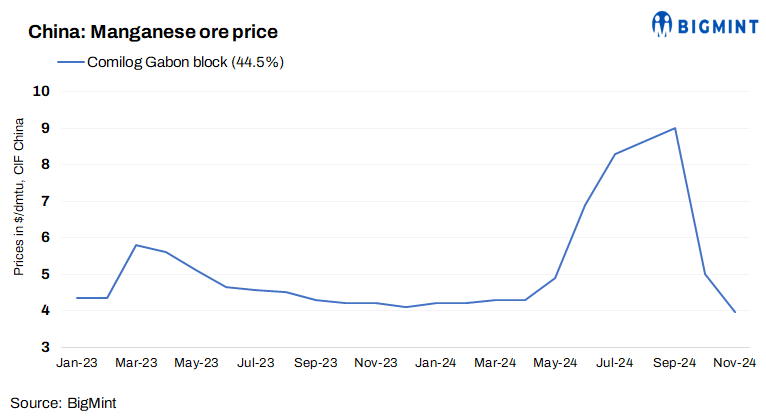Click the y-axis value 7
Image resolution: width=766 pixels, height=416 pixels.
tap(45, 201)
